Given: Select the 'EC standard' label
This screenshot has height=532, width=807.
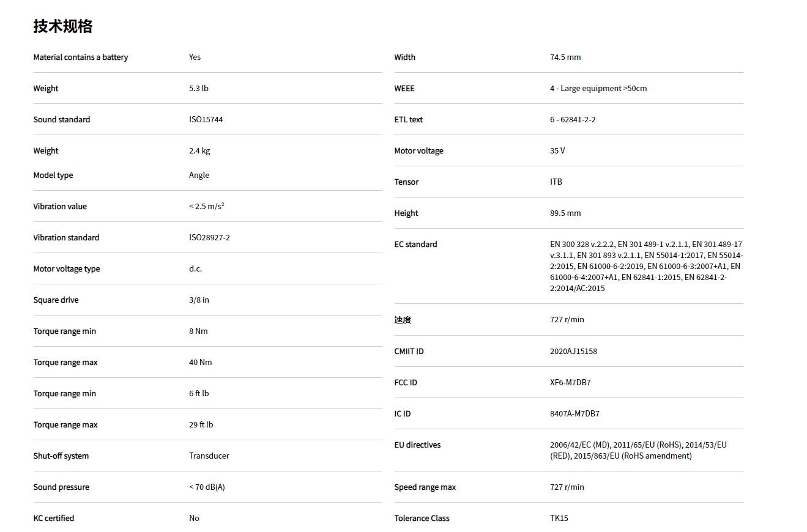Looking at the screenshot, I should point(416,245).
